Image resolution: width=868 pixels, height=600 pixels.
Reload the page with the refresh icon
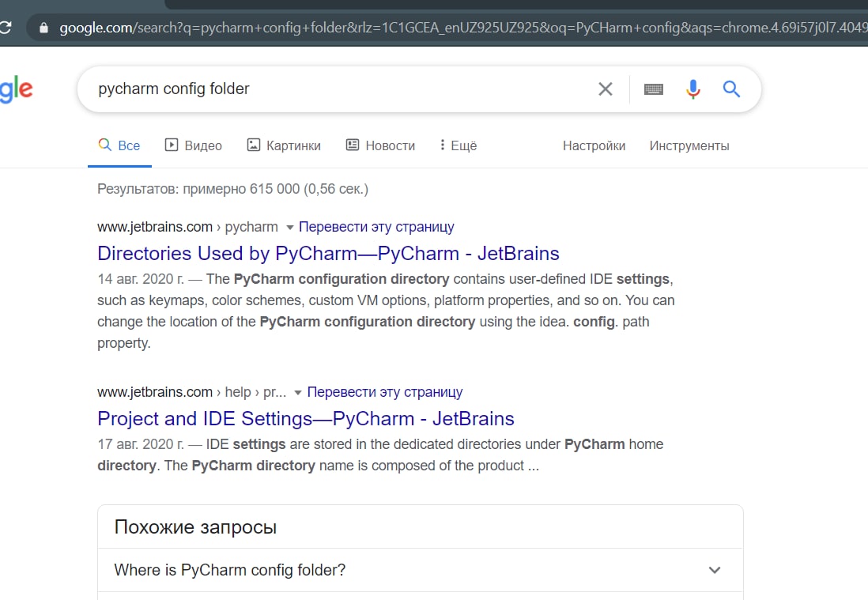(5, 27)
